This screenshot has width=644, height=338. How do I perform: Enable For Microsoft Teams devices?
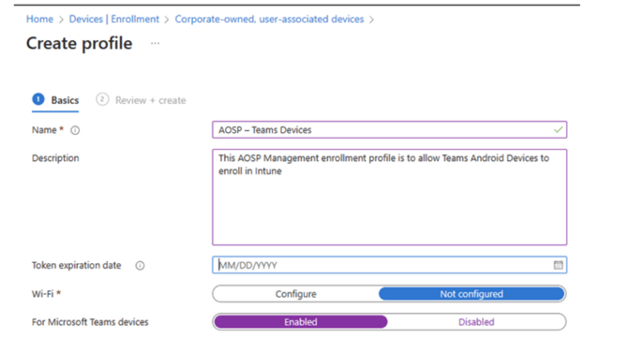click(x=300, y=322)
